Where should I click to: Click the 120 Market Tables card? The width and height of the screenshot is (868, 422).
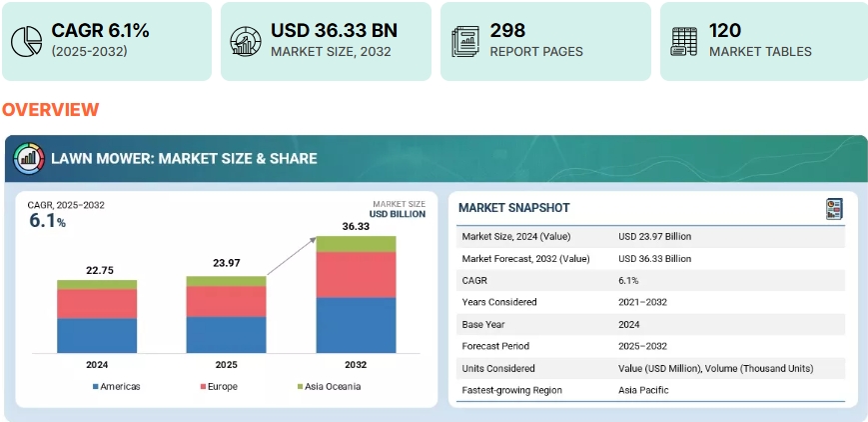coord(763,41)
